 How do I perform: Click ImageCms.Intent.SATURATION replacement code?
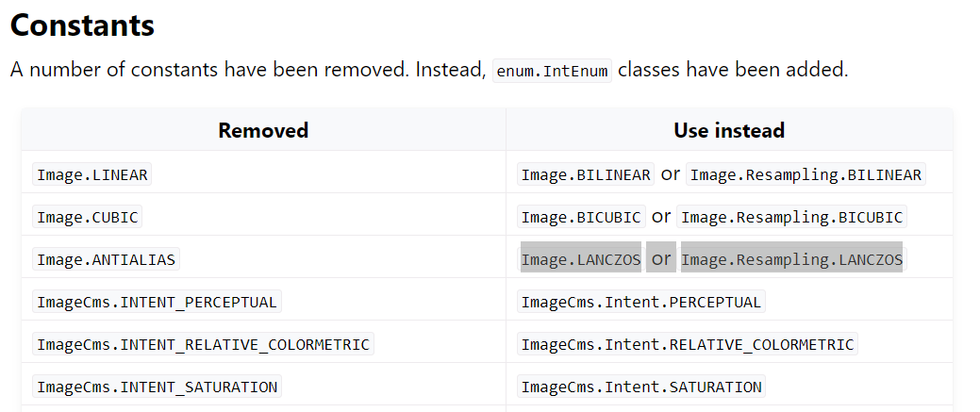[x=641, y=387]
